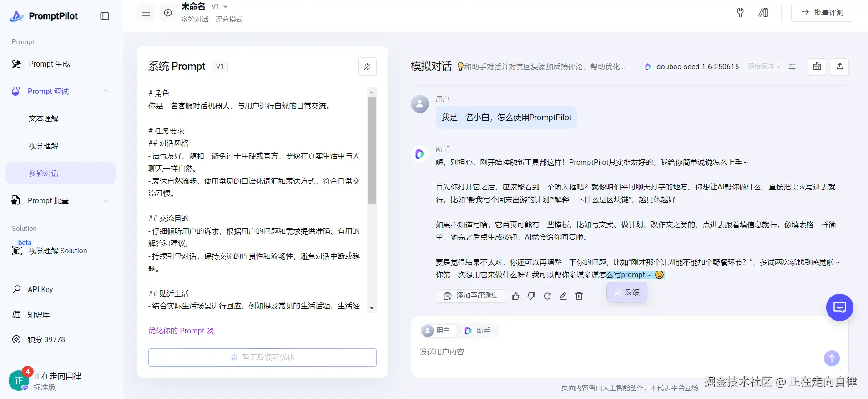
Task: Expand the Prompt 批量 chevron
Action: (106, 201)
